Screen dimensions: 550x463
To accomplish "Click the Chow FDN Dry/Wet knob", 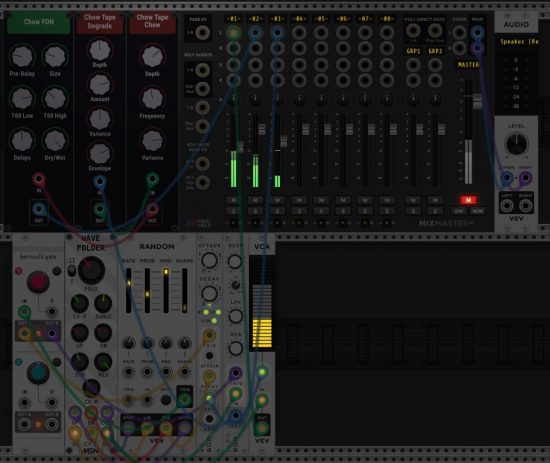I will 55,140.
